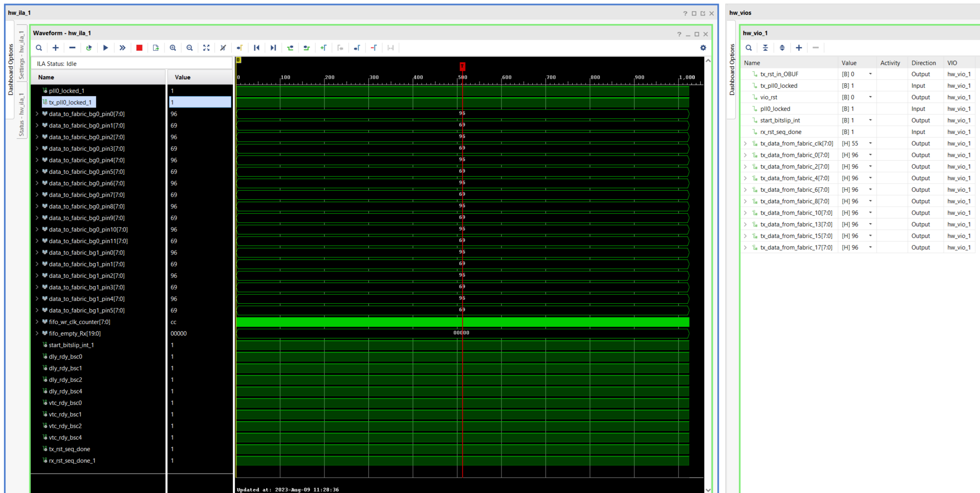Viewport: 980px width, 493px height.
Task: Zoom fit the waveform view
Action: (x=206, y=47)
